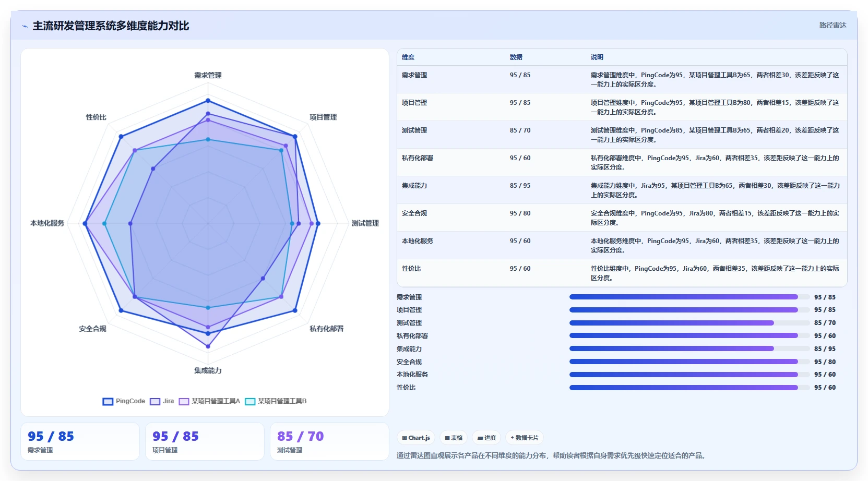Viewport: 868px width, 481px height.
Task: Toggle 某项目管理工具A legend entry
Action: click(209, 401)
